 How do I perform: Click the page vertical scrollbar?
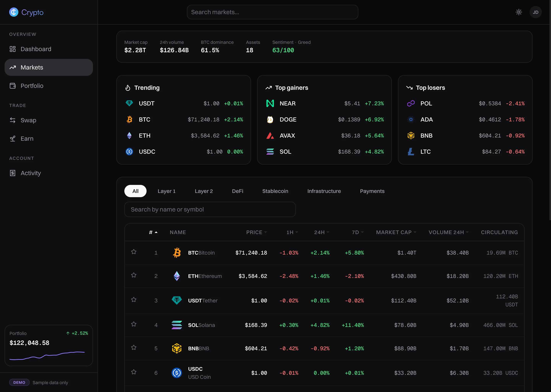pyautogui.click(x=550, y=110)
